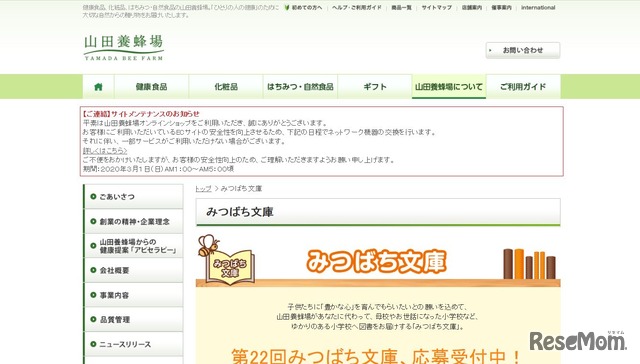Open 商品一覧 link
Viewport: 640px width, 364px height.
point(401,7)
